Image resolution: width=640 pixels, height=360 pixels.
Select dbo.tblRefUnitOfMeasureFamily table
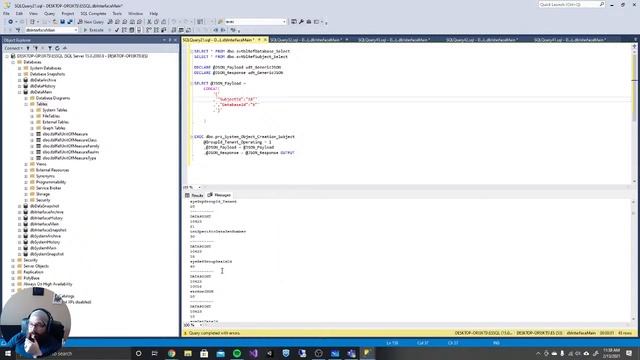71,146
